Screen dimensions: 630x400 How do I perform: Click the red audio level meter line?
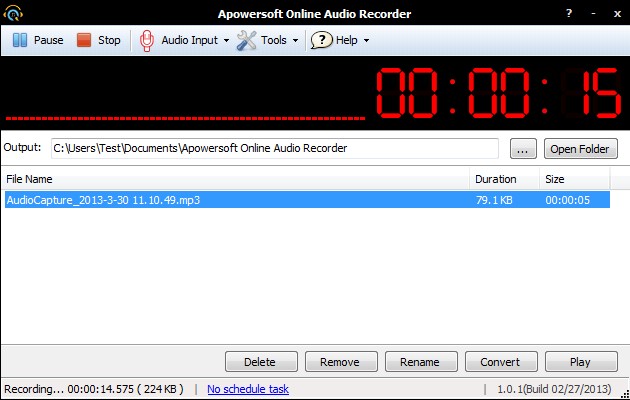[x=185, y=118]
